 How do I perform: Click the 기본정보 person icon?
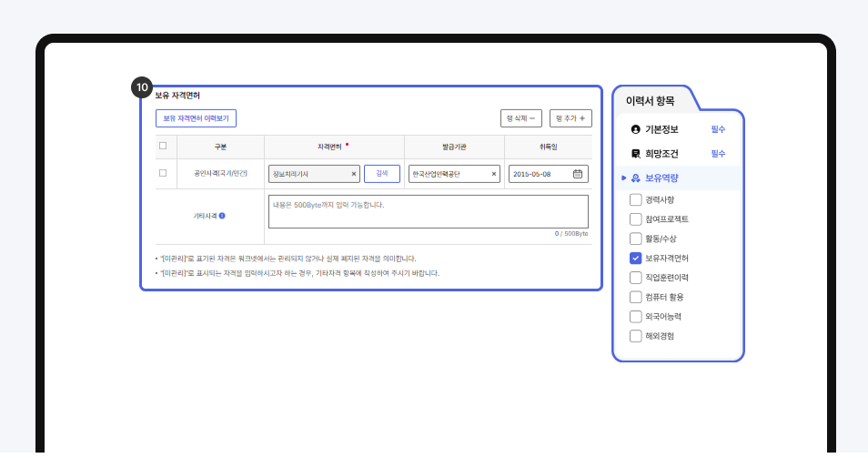pyautogui.click(x=635, y=129)
